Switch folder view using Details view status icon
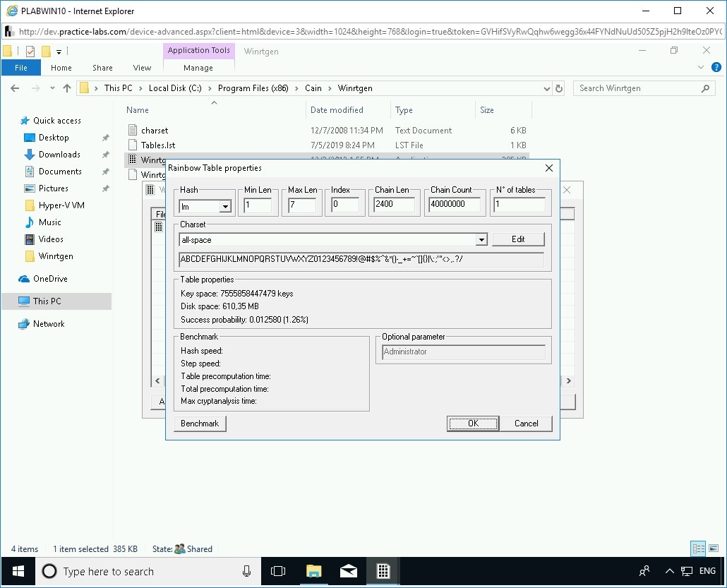The image size is (727, 588). pos(697,548)
